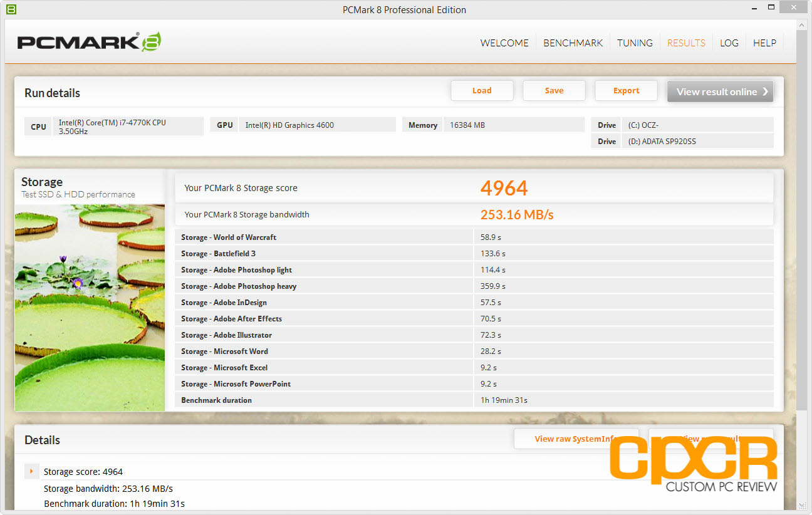Select the RESULTS tab
Image resolution: width=812 pixels, height=515 pixels.
pyautogui.click(x=686, y=43)
